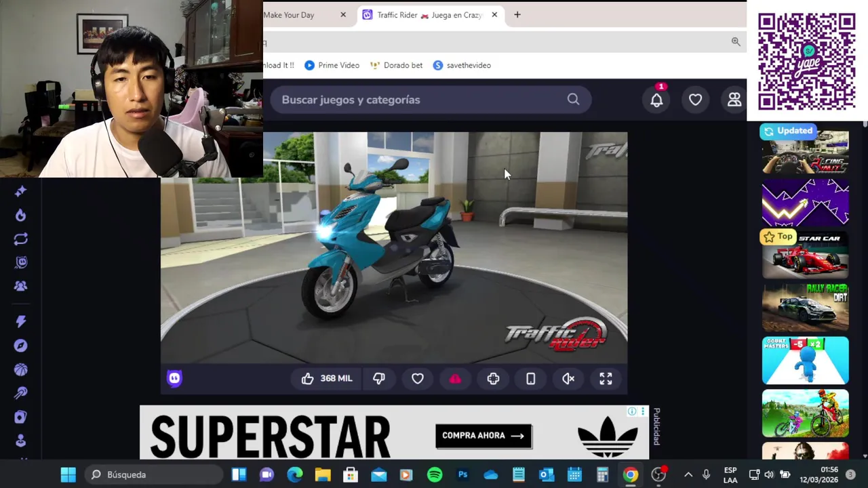Open the Count Masters game thumbnail
The width and height of the screenshot is (868, 488).
(805, 360)
